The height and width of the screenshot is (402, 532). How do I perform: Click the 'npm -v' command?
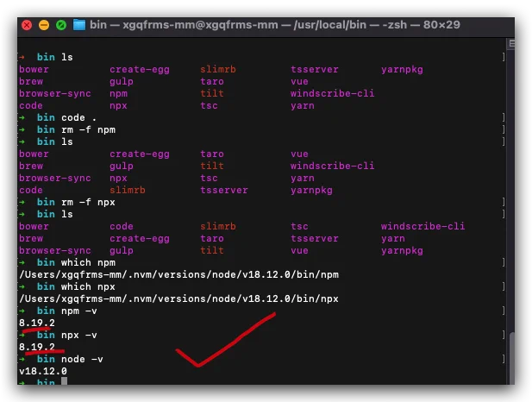79,311
